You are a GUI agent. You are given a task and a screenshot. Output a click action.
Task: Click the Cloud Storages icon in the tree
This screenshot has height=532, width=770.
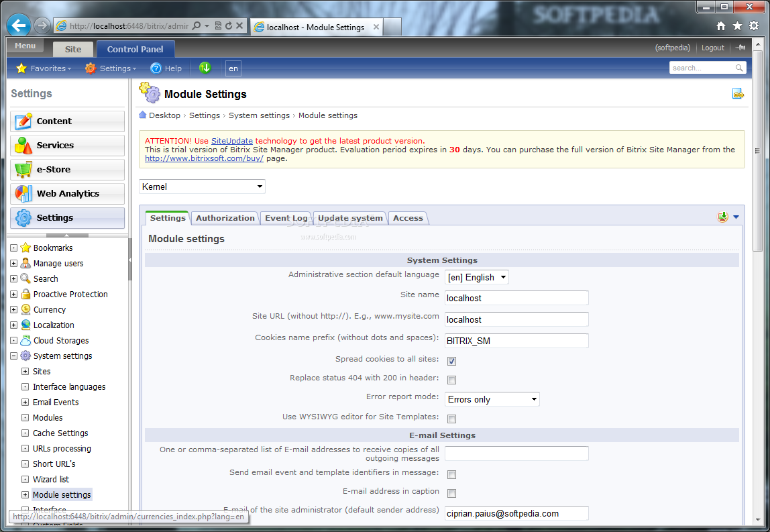[x=25, y=340]
